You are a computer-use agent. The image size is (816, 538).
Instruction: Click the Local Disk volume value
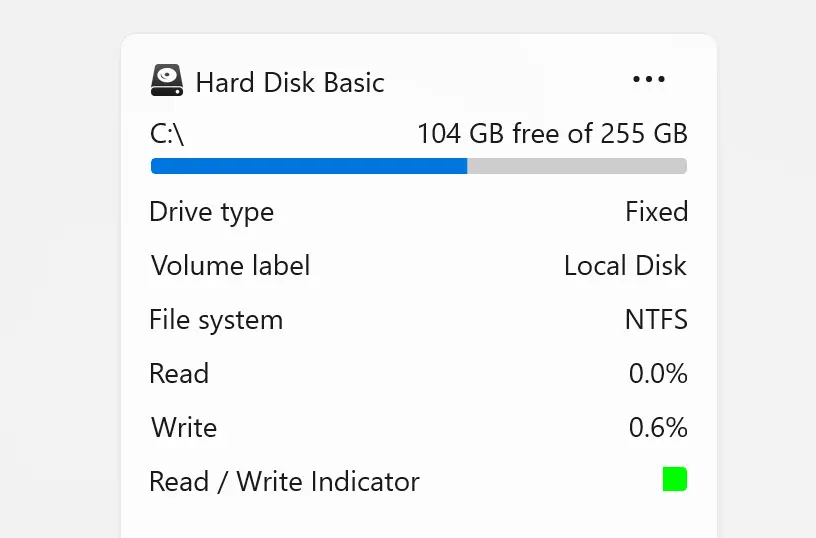tap(625, 266)
